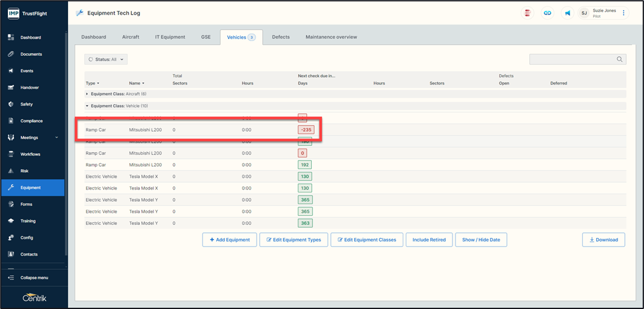
Task: Click the search magnifier icon
Action: [x=620, y=59]
